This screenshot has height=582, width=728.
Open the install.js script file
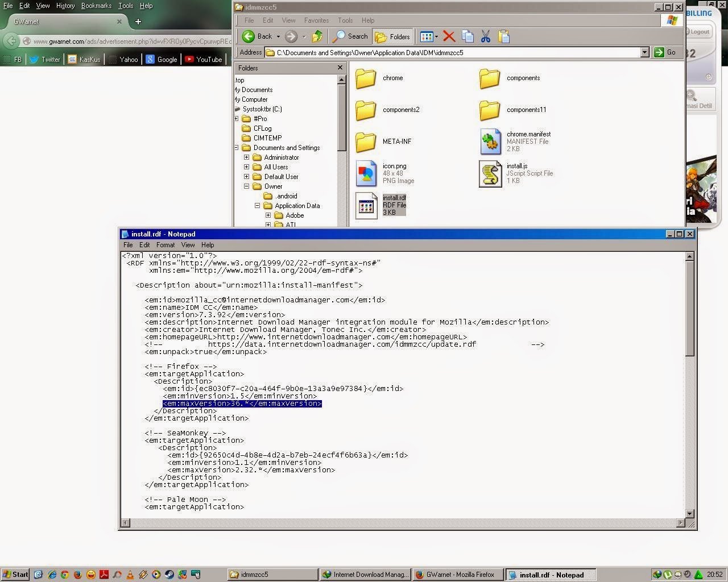coord(490,173)
